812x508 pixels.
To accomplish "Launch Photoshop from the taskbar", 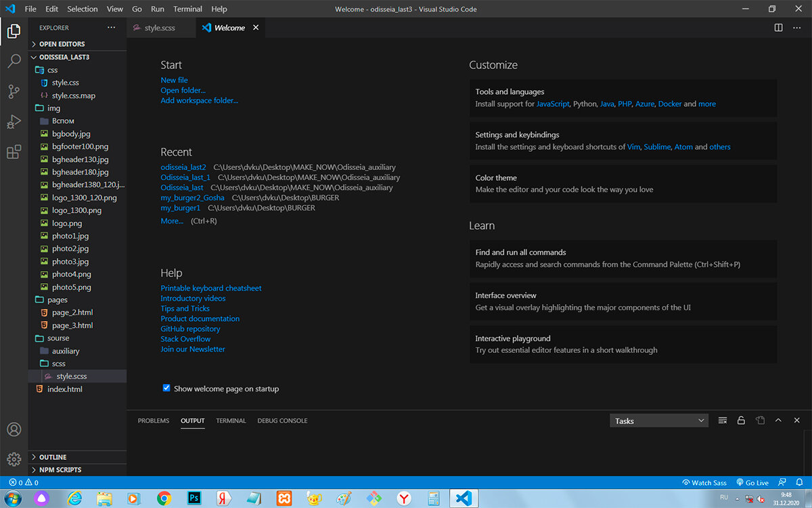I will (x=194, y=499).
